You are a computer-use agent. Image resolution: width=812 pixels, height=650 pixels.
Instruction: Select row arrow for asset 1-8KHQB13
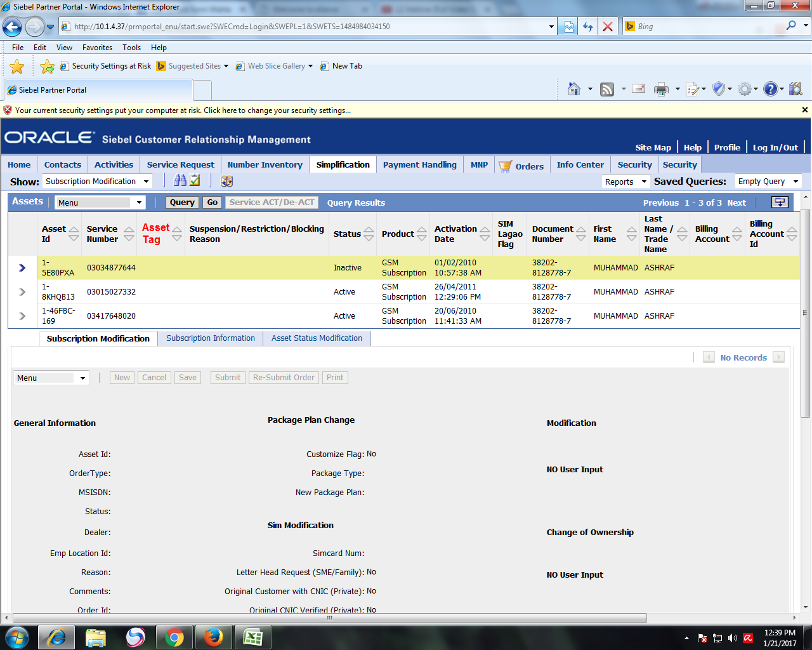(x=22, y=292)
